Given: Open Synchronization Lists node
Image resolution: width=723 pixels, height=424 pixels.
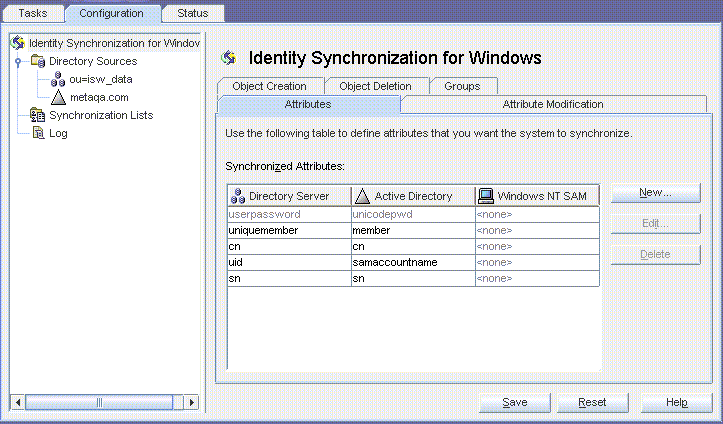Looking at the screenshot, I should [101, 115].
